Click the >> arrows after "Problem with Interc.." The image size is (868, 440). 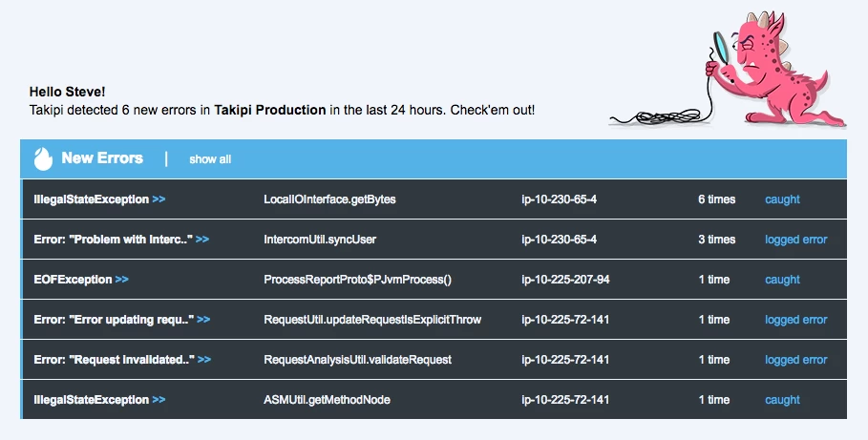tap(202, 240)
